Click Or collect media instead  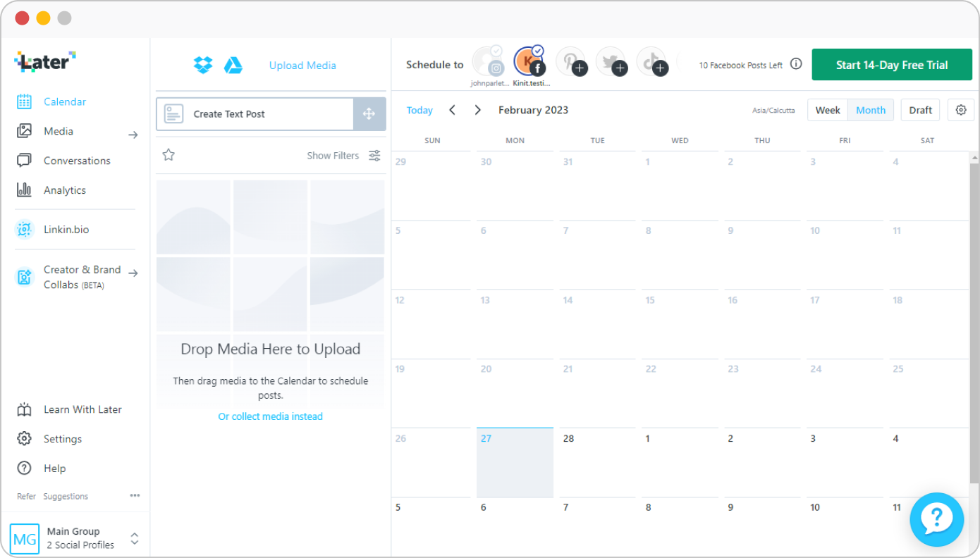(x=271, y=416)
